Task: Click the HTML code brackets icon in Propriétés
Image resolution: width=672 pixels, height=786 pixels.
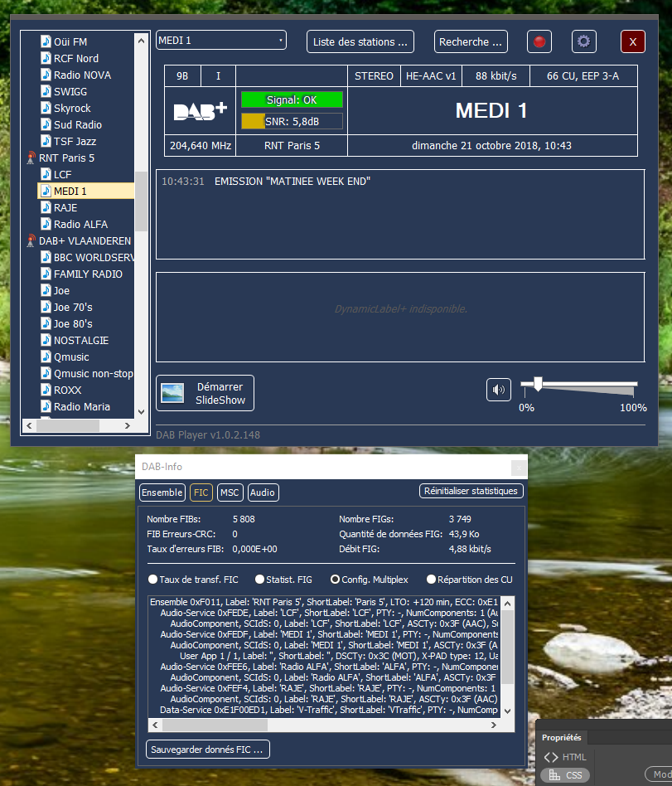Action: 551,757
